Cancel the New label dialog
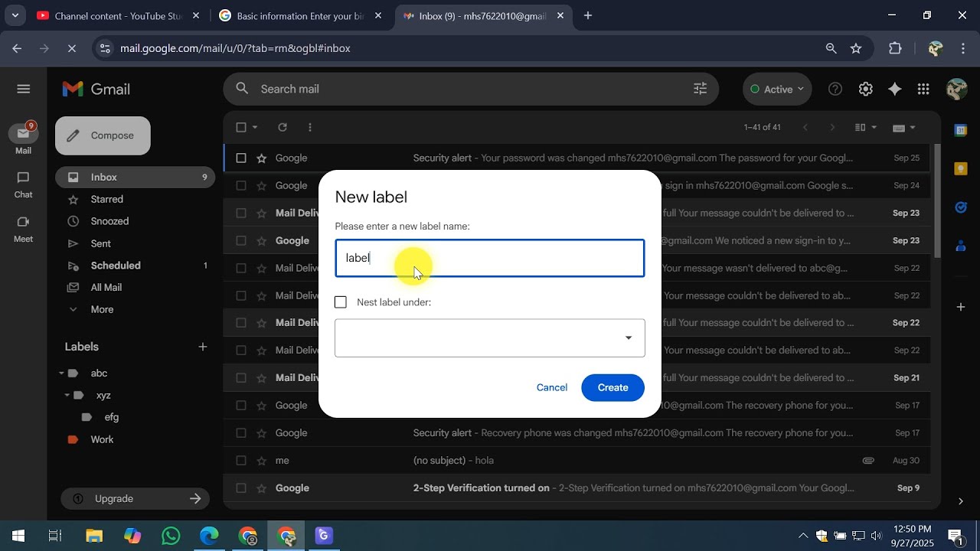980x551 pixels. tap(552, 387)
